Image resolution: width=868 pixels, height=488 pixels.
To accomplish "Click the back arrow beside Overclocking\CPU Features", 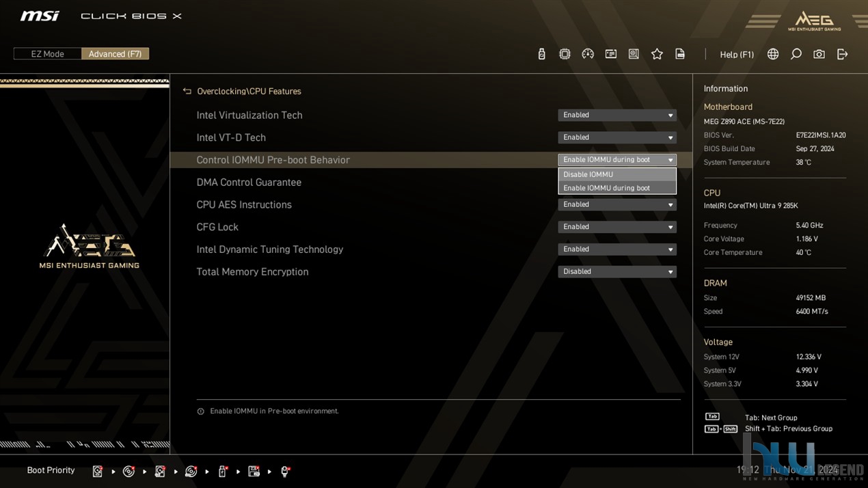I will pyautogui.click(x=187, y=91).
